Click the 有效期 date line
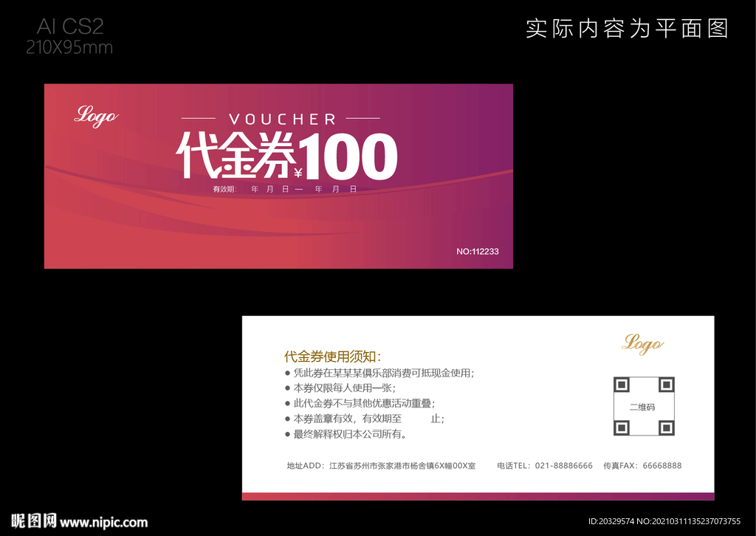 coord(285,189)
